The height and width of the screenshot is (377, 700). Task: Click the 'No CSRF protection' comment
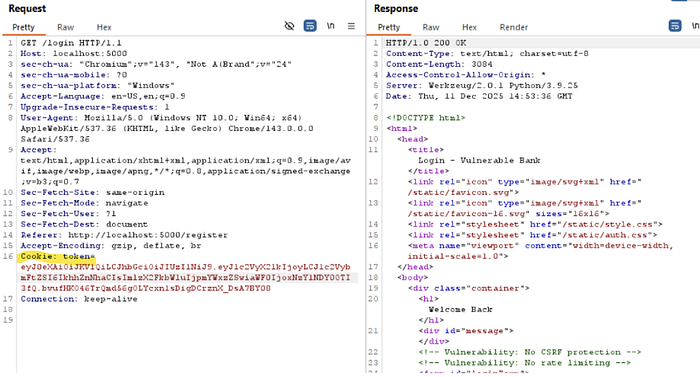[x=530, y=353]
